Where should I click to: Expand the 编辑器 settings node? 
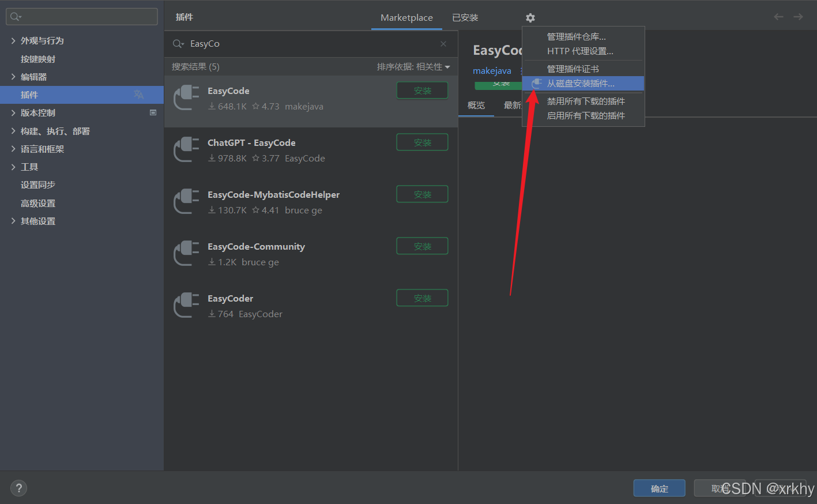13,77
